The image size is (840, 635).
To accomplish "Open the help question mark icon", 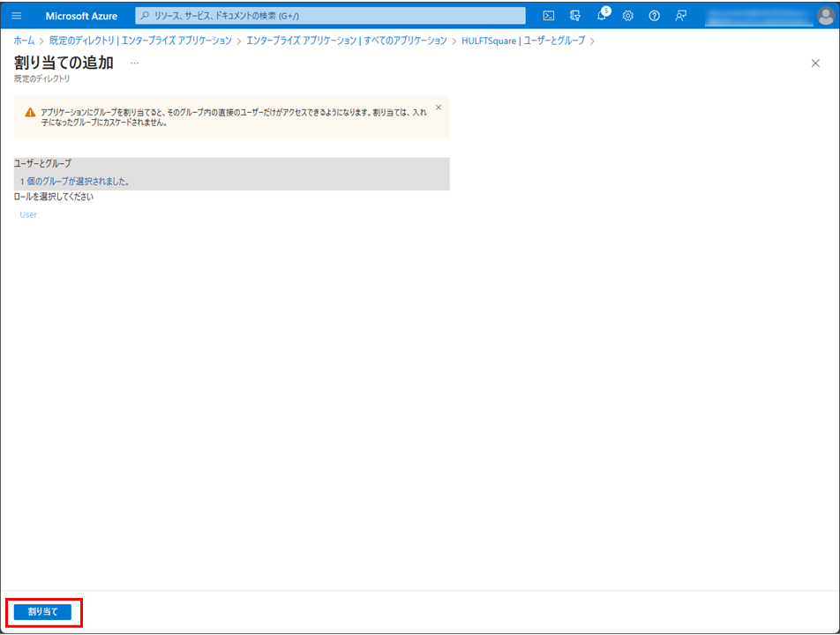I will (655, 16).
